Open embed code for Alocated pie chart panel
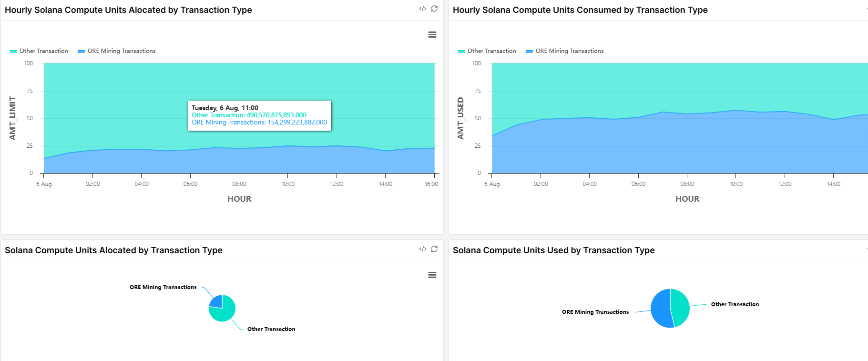 (422, 249)
